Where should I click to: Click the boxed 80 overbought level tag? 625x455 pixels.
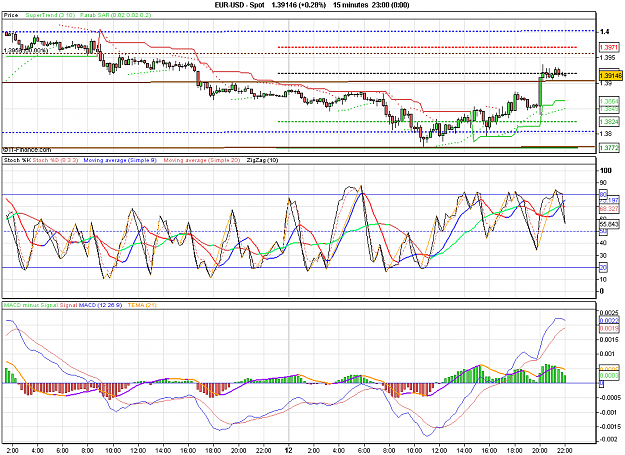[x=603, y=195]
